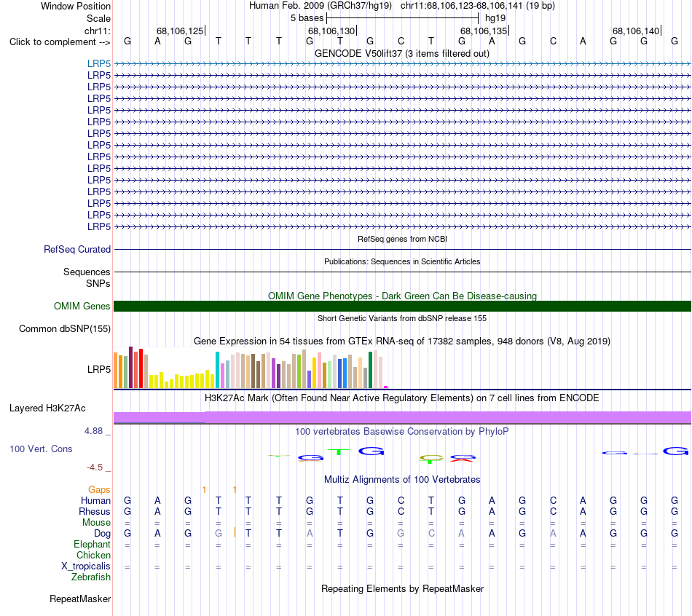
Task: Click the 68,106,130 ruler position
Action: [331, 31]
